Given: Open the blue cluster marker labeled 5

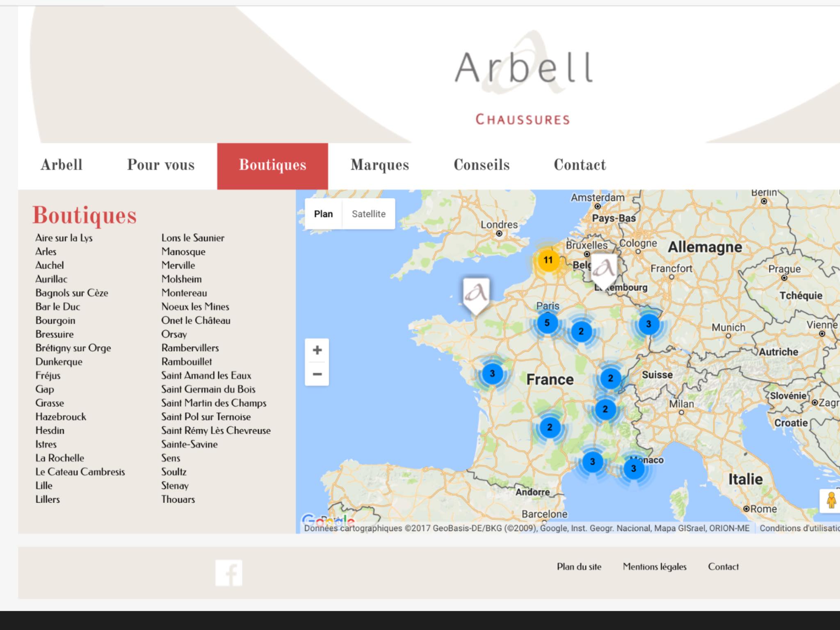Looking at the screenshot, I should pos(547,323).
